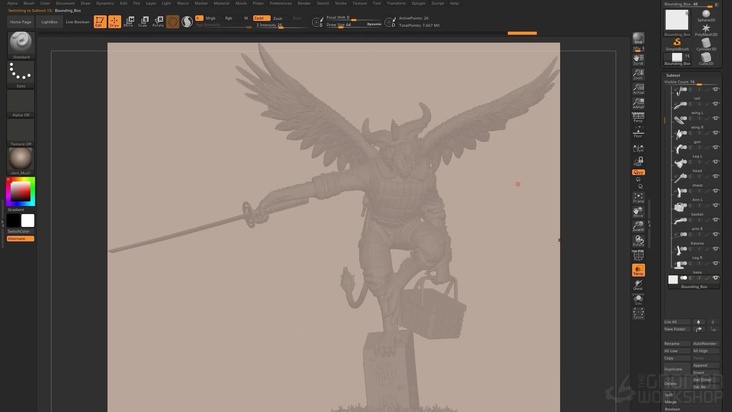Image resolution: width=732 pixels, height=412 pixels.
Task: Open the Dots stroke type picker
Action: [20, 74]
